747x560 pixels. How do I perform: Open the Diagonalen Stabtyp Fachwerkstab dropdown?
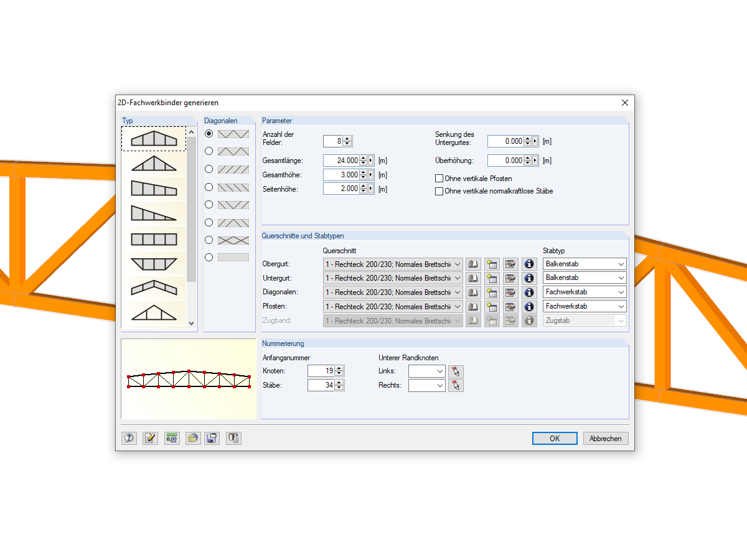585,292
